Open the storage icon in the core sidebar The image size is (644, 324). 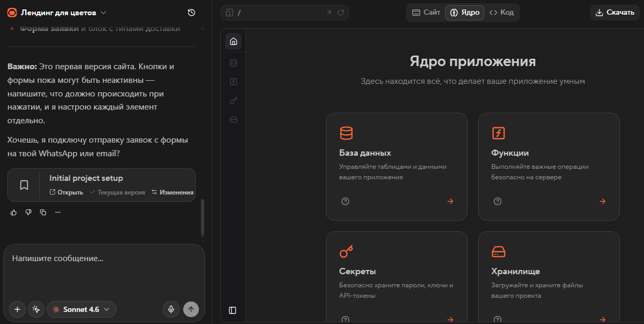pos(234,120)
